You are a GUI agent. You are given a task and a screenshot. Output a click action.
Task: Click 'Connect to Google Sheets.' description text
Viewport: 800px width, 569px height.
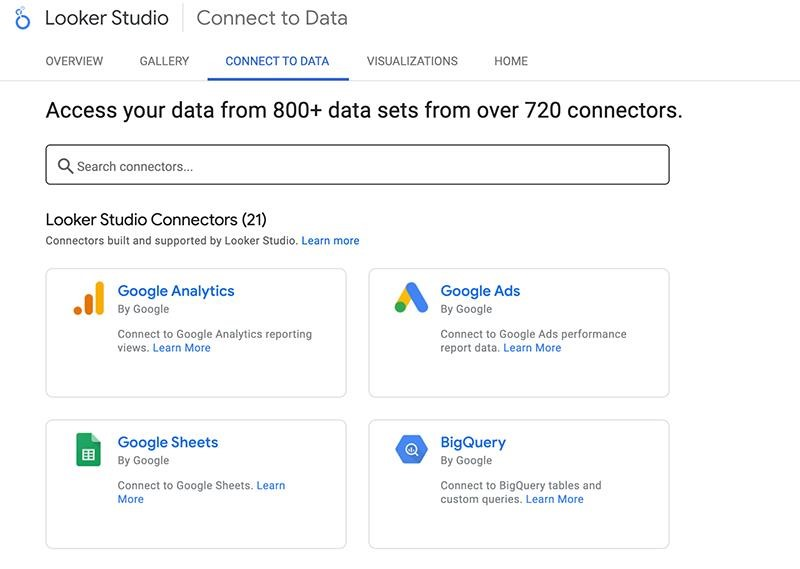coord(185,485)
